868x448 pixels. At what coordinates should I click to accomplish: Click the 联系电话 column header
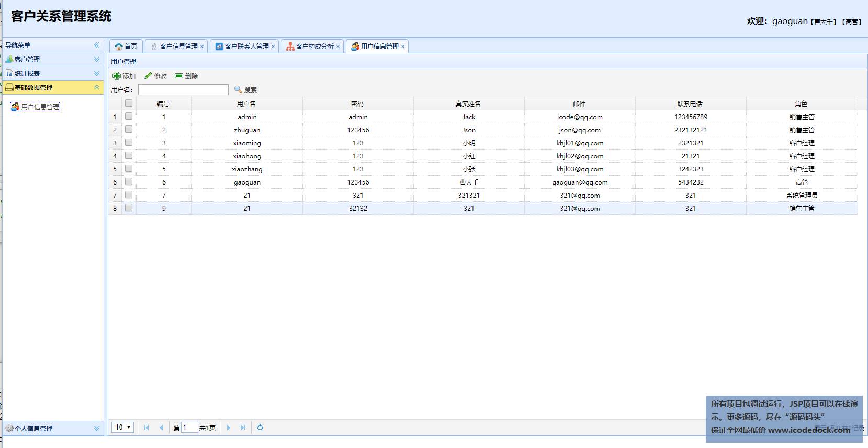[691, 104]
